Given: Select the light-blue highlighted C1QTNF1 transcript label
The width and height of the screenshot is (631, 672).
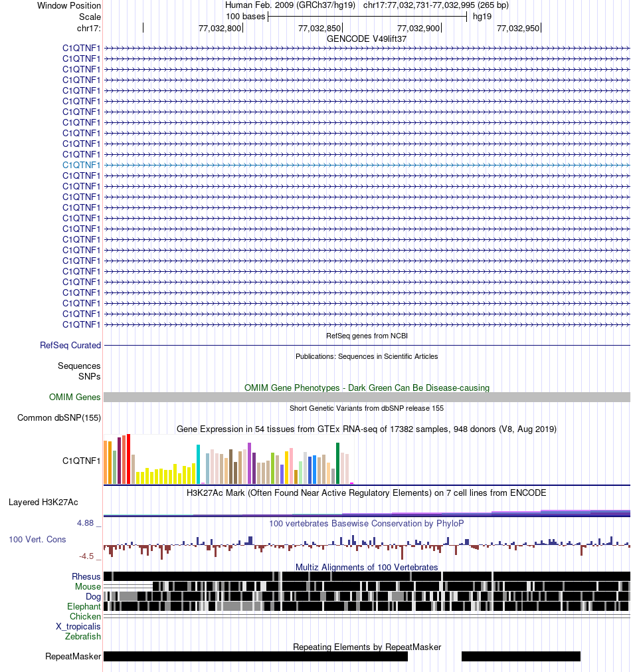Looking at the screenshot, I should (x=81, y=165).
